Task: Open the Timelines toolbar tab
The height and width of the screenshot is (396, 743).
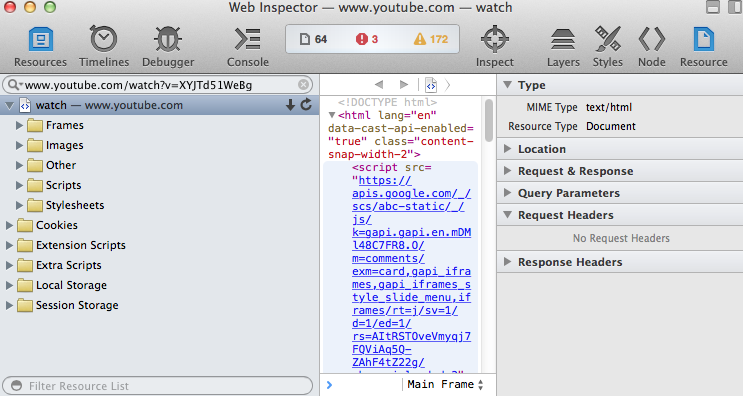Action: pyautogui.click(x=104, y=47)
